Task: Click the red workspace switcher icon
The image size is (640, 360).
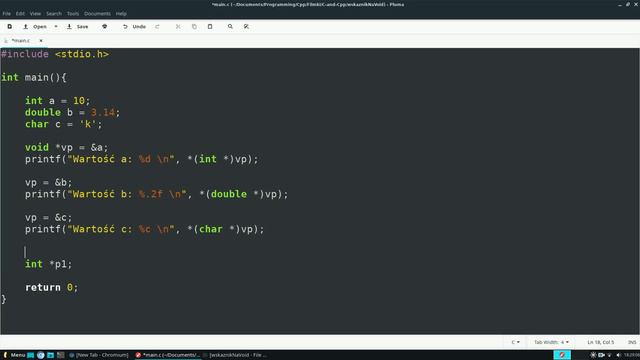Action: [562, 355]
